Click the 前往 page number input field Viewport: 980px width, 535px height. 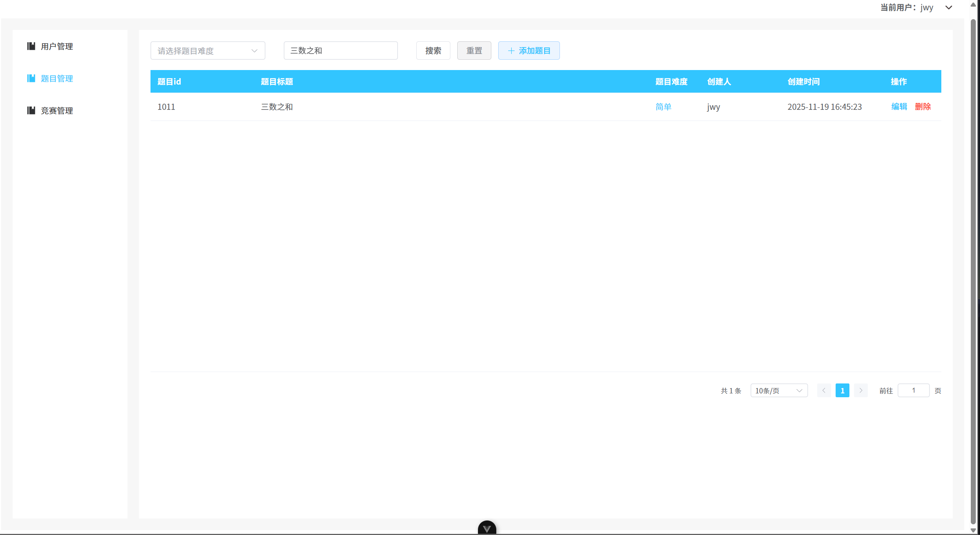pos(913,390)
